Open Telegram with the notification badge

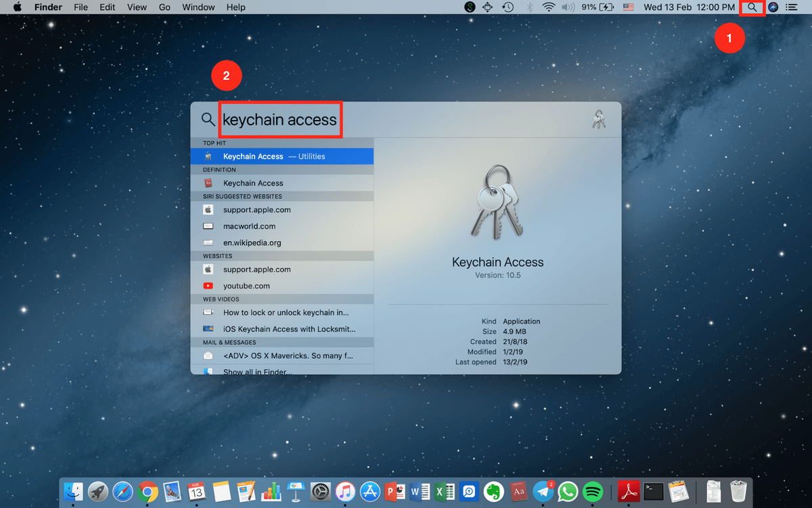click(x=543, y=491)
